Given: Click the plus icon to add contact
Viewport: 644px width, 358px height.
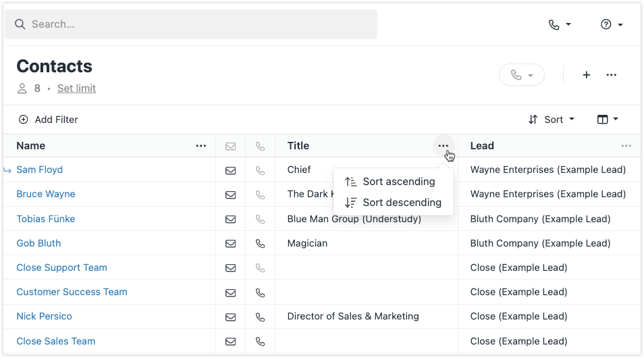Looking at the screenshot, I should click(587, 75).
